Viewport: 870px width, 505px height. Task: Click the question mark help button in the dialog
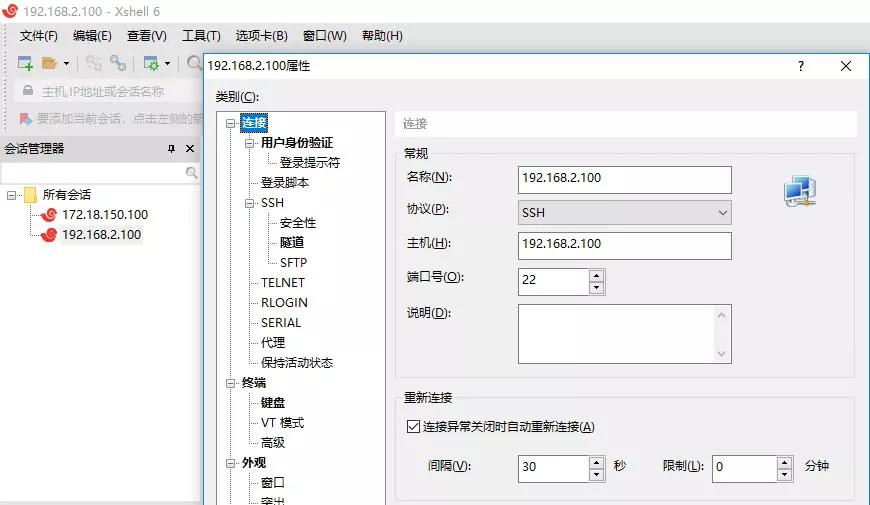[x=801, y=66]
